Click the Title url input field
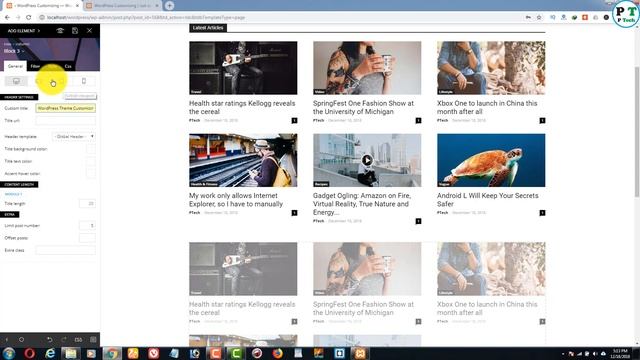Image resolution: width=640 pixels, height=360 pixels. [66, 120]
